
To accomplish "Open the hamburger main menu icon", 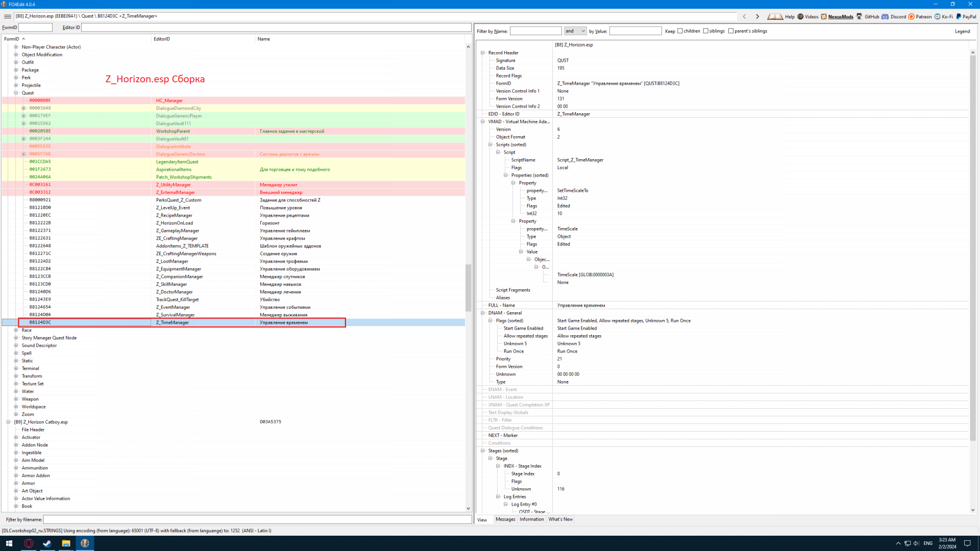I will 8,16.
